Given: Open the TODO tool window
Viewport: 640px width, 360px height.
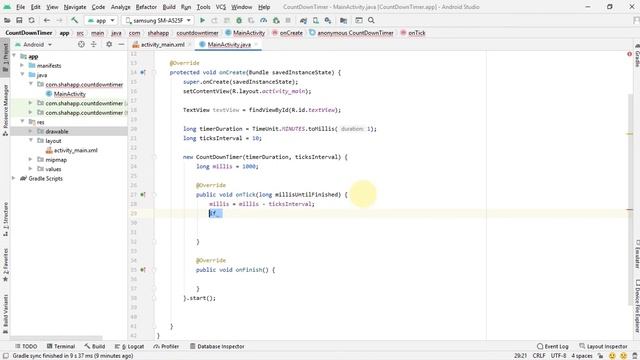Looking at the screenshot, I should (26, 346).
